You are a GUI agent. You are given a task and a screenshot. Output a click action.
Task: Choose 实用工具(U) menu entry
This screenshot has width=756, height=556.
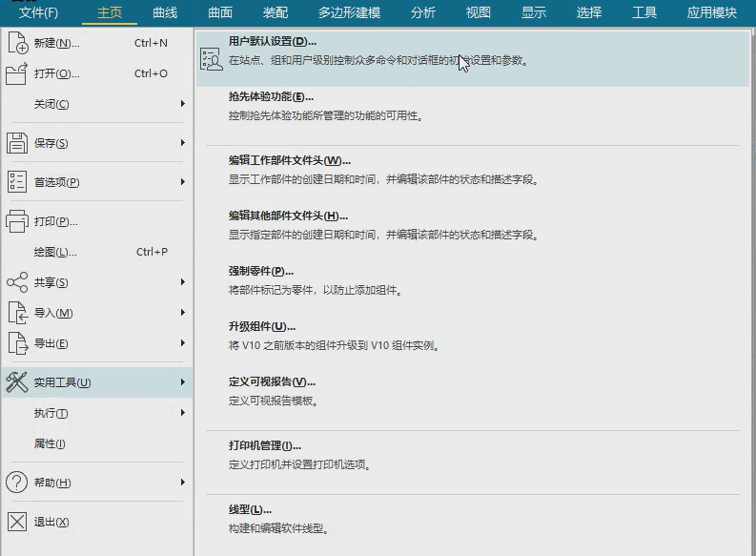(x=97, y=382)
